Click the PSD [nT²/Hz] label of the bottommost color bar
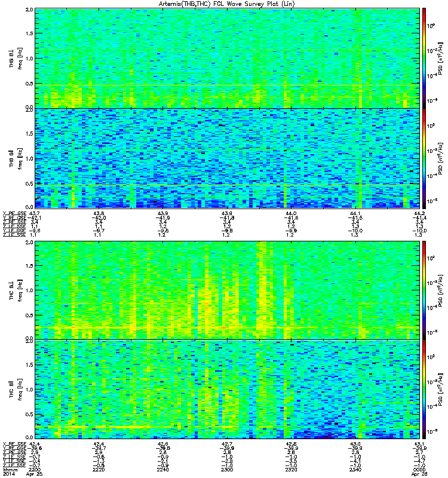The height and width of the screenshot is (478, 448). click(x=440, y=390)
